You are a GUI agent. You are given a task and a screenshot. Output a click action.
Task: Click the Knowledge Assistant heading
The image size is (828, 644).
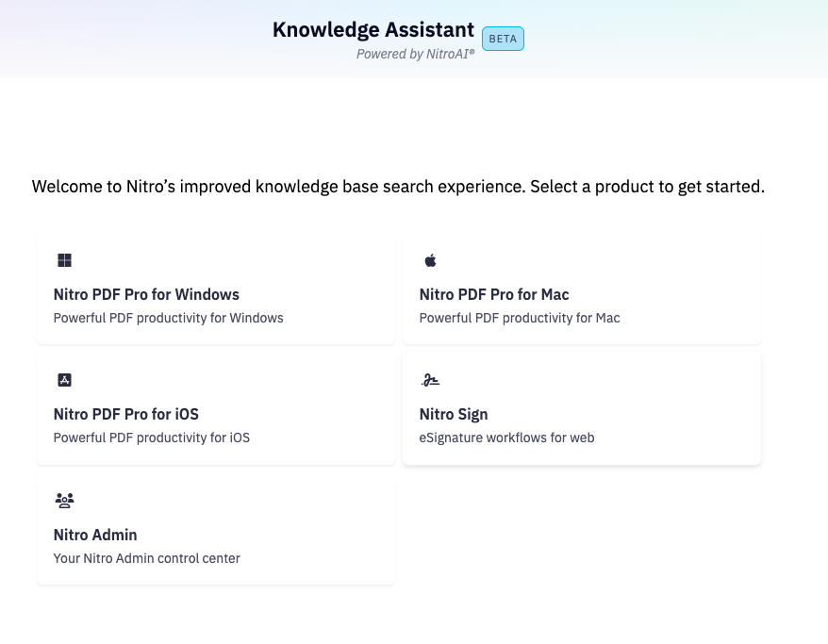coord(373,30)
